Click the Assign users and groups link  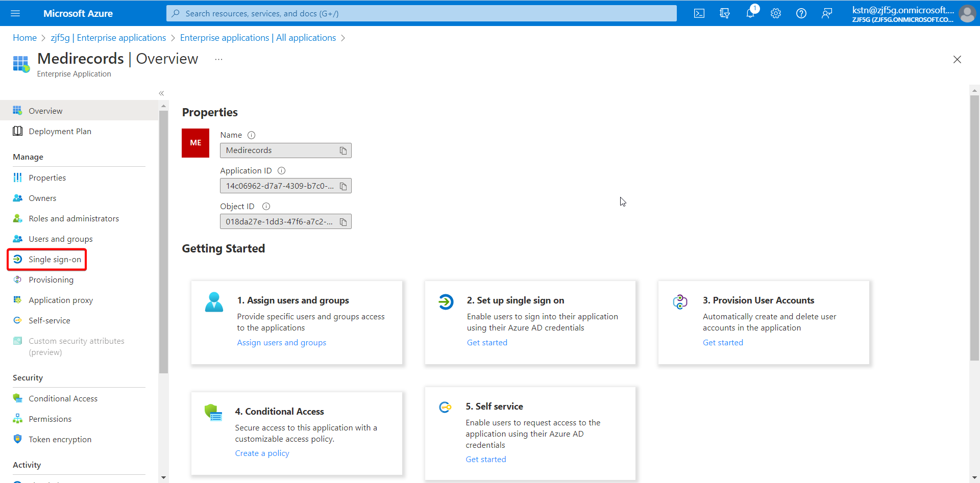click(x=282, y=343)
